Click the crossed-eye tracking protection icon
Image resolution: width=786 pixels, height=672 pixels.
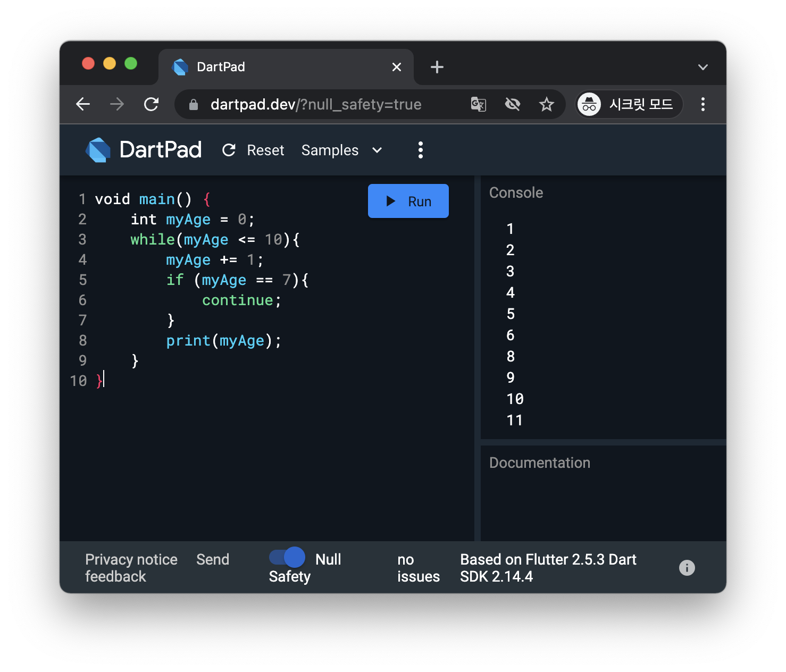(513, 104)
